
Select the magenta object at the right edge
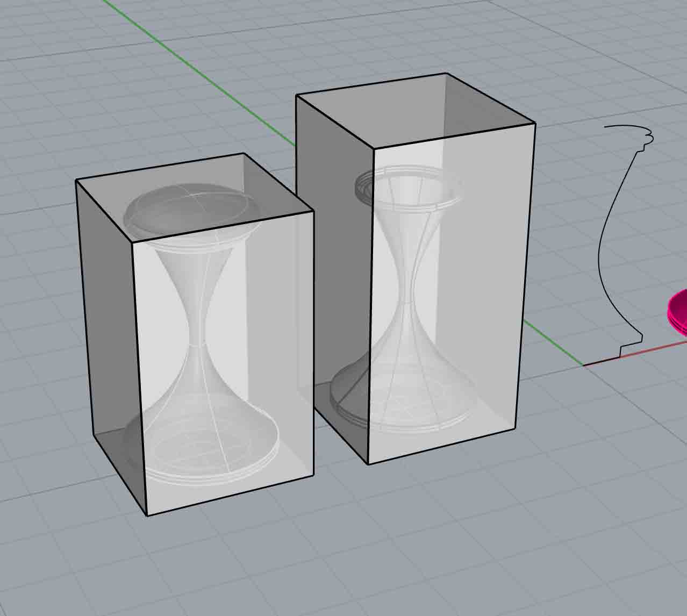678,313
